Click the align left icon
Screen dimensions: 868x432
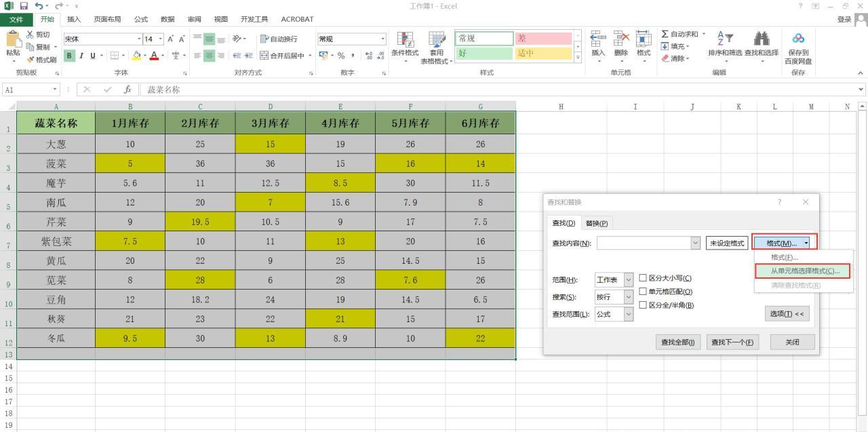[x=197, y=54]
